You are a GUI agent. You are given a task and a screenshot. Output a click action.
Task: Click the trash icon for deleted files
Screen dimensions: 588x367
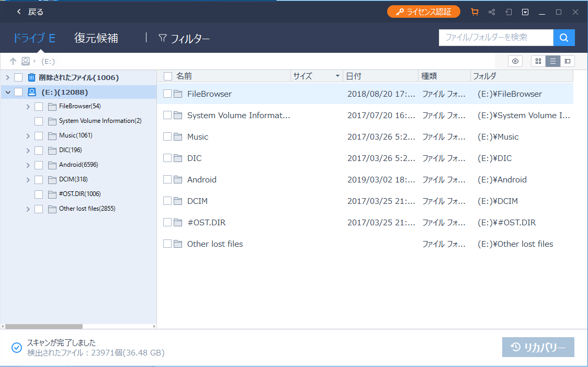click(31, 77)
